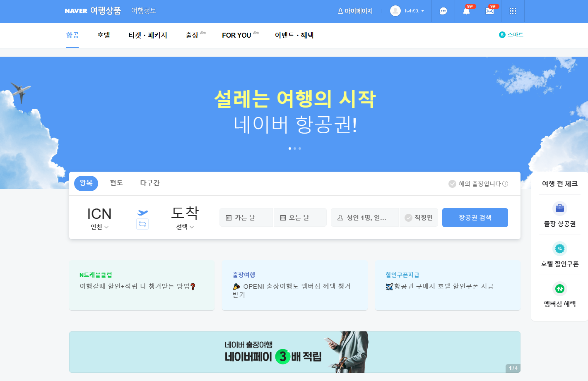Open the mail icon with 99+ badge
This screenshot has width=588, height=381.
click(x=489, y=11)
